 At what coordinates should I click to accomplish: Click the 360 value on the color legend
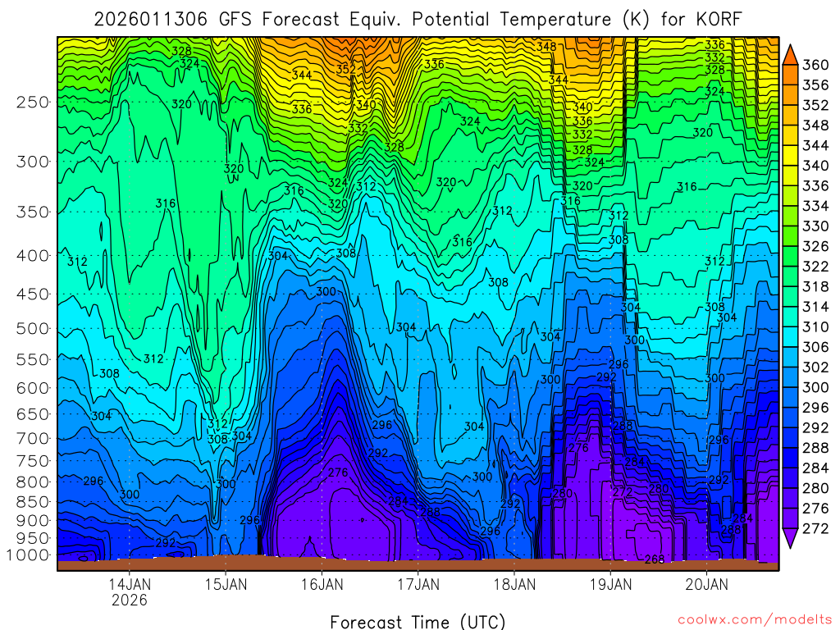815,65
